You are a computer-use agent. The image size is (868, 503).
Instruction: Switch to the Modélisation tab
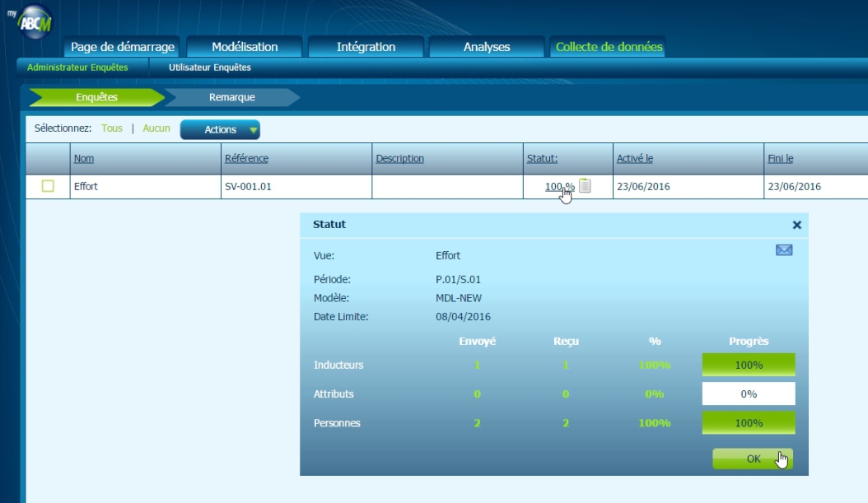click(245, 47)
